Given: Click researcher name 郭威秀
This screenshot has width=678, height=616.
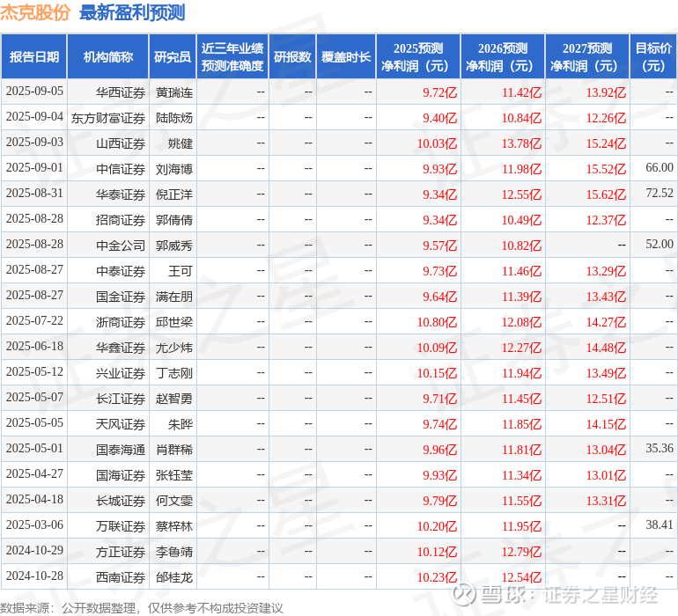Looking at the screenshot, I should 174,246.
